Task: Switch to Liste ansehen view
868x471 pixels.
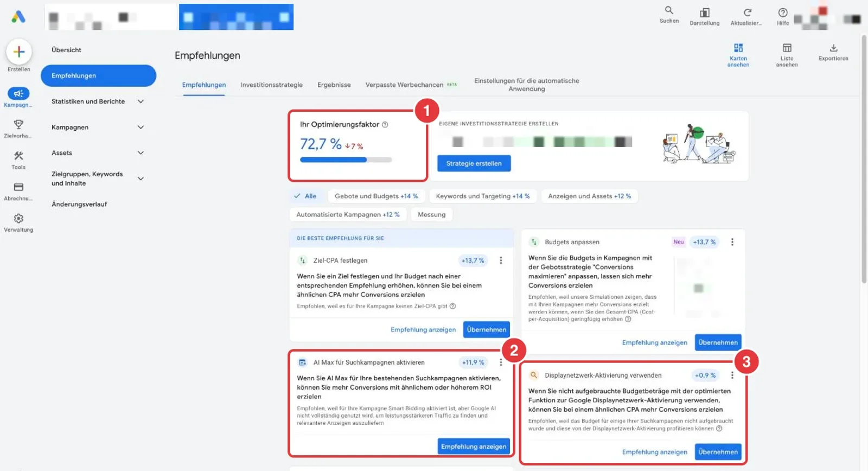Action: [x=787, y=54]
